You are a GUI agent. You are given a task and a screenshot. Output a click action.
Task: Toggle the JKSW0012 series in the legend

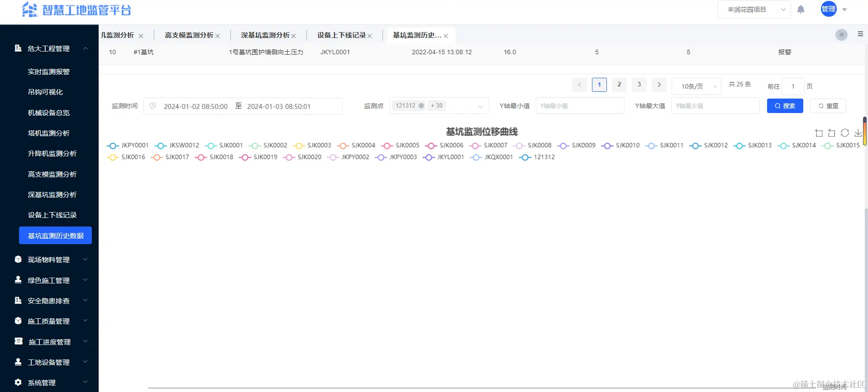tap(177, 146)
